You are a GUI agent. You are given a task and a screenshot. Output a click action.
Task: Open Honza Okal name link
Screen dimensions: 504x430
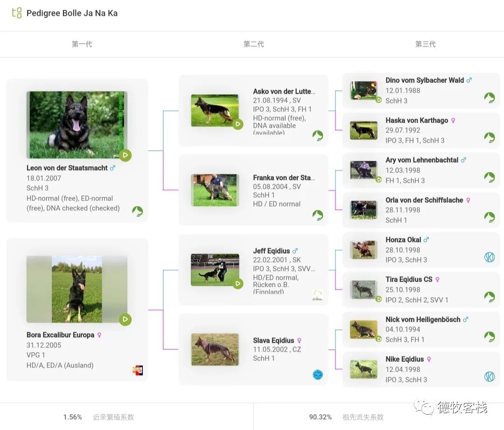coord(403,240)
